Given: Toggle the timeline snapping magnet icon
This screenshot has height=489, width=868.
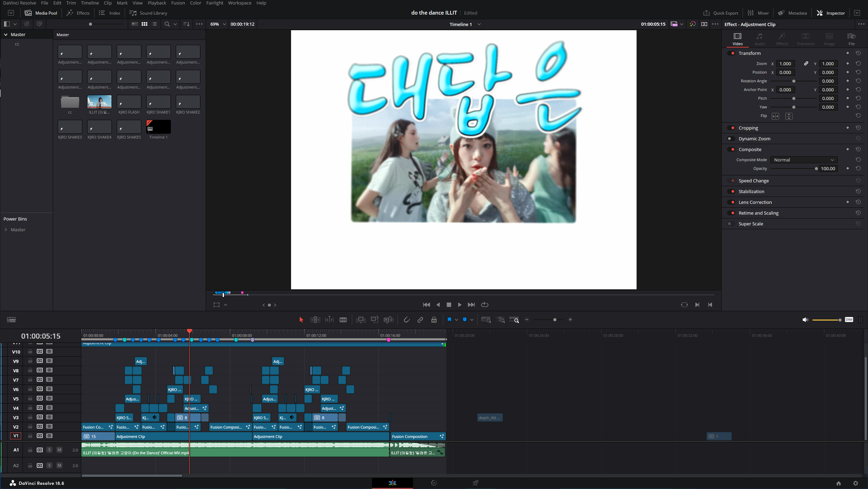Looking at the screenshot, I should 406,320.
